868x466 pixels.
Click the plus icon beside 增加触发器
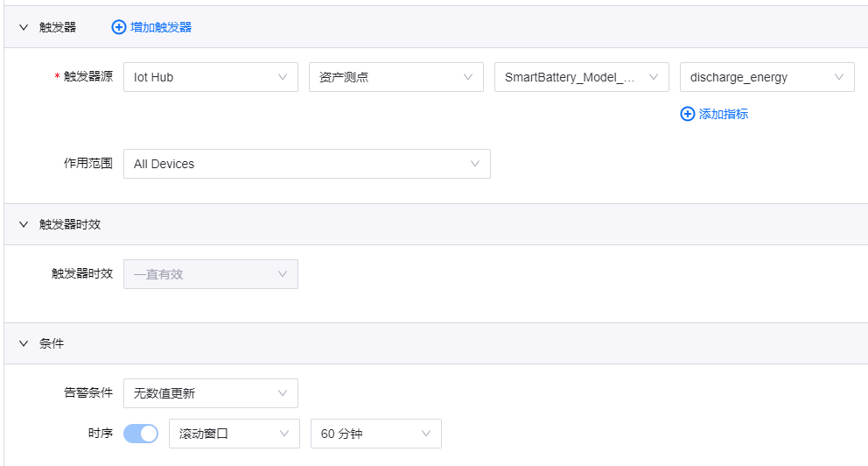click(x=119, y=27)
